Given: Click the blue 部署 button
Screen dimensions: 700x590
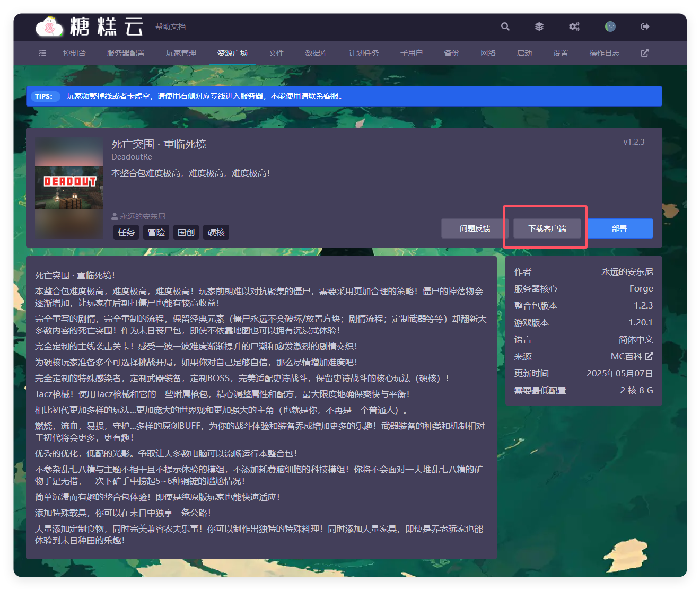Looking at the screenshot, I should tap(619, 228).
